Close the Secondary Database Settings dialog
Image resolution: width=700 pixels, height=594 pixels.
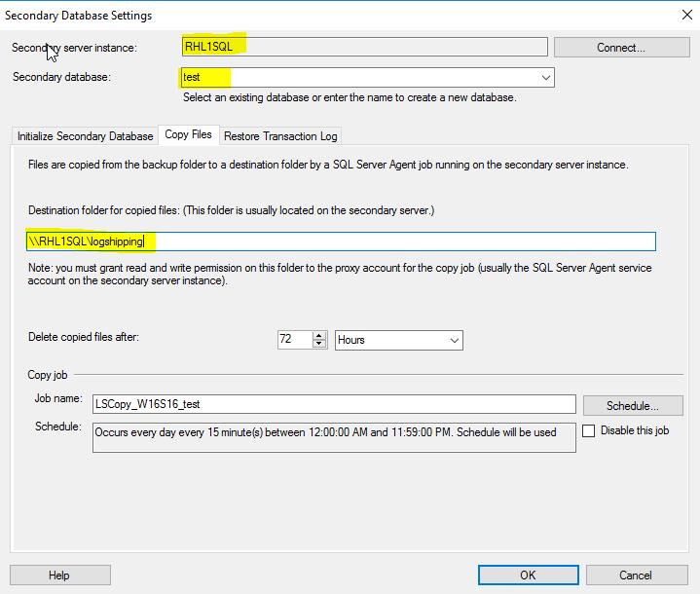pyautogui.click(x=687, y=15)
